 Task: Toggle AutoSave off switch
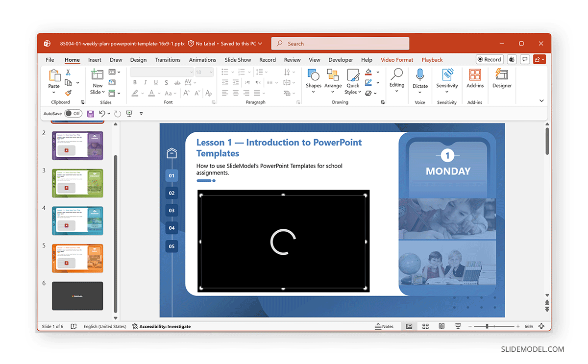73,113
